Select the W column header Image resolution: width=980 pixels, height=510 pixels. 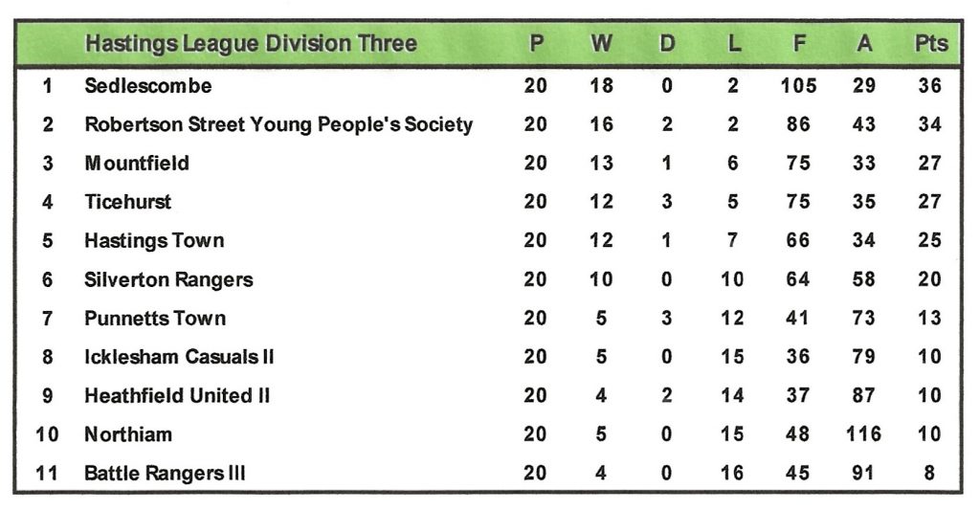coord(601,44)
